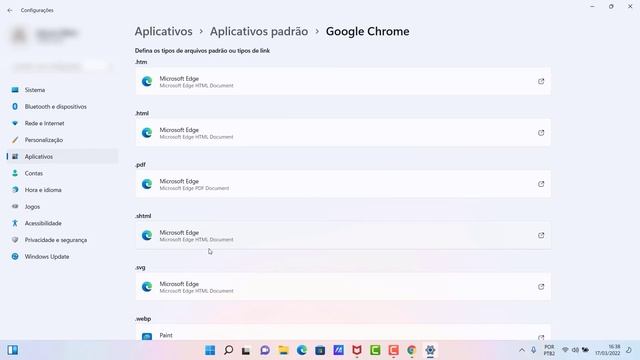Screen dimensions: 640x360
Task: Open Sistema settings in the sidebar
Action: click(x=62, y=90)
